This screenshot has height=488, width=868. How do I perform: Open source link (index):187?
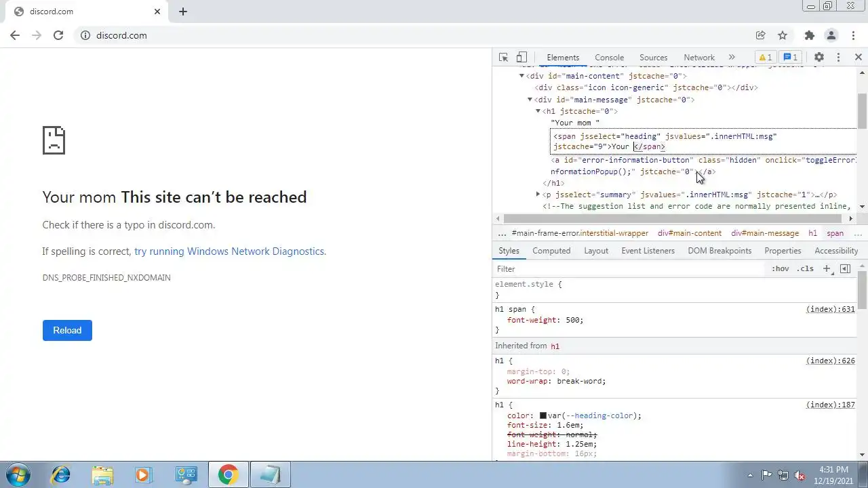[x=830, y=405]
